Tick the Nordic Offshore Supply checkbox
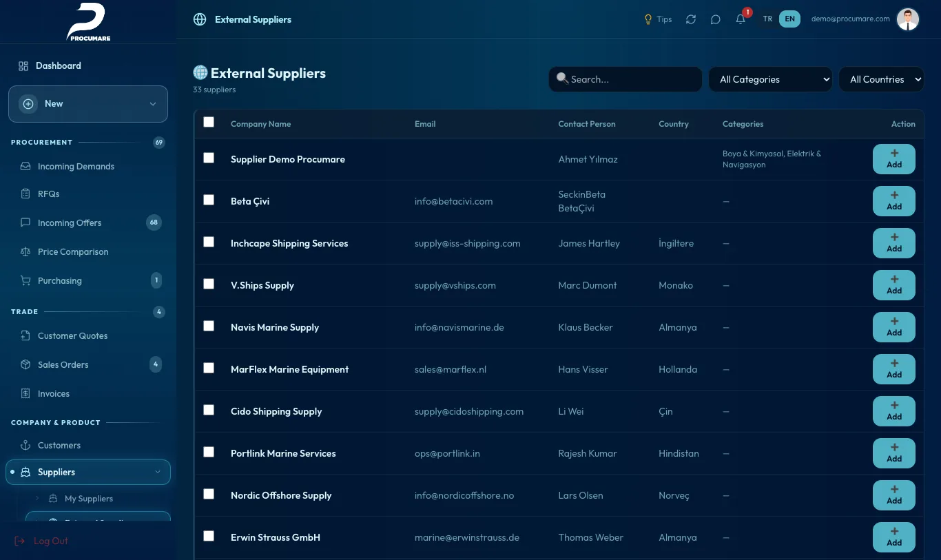The width and height of the screenshot is (941, 560). (209, 494)
